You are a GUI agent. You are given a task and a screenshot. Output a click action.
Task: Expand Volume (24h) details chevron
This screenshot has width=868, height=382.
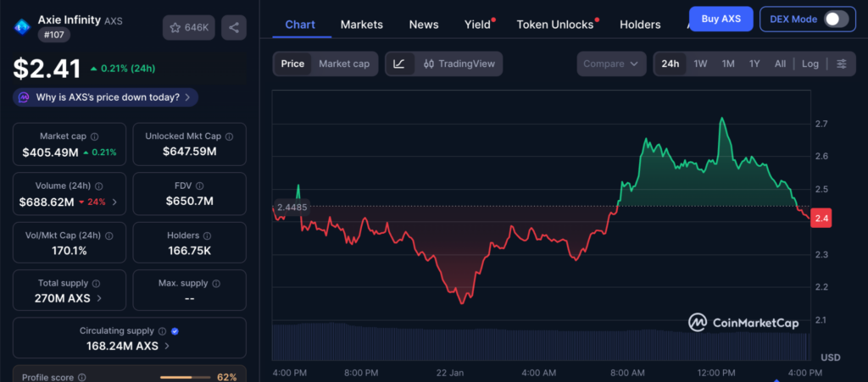(x=114, y=202)
